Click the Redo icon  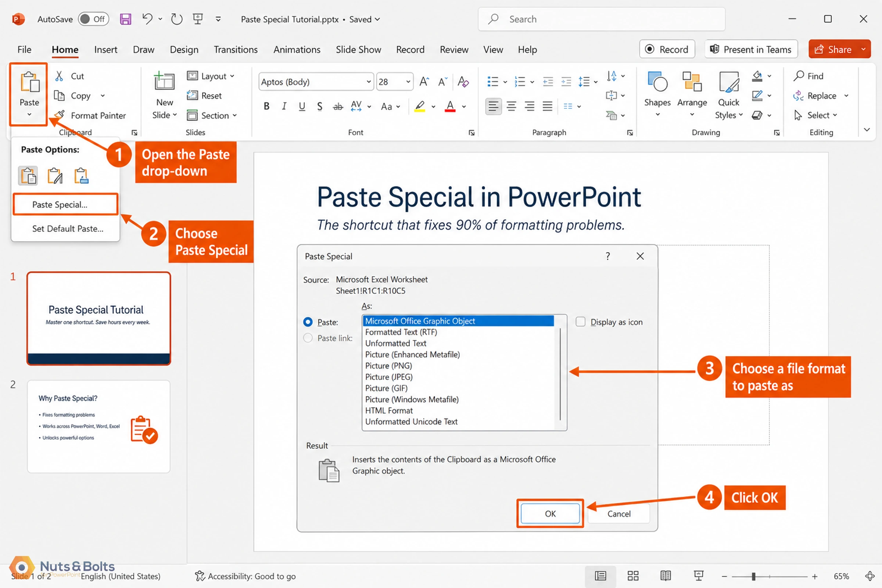(176, 19)
